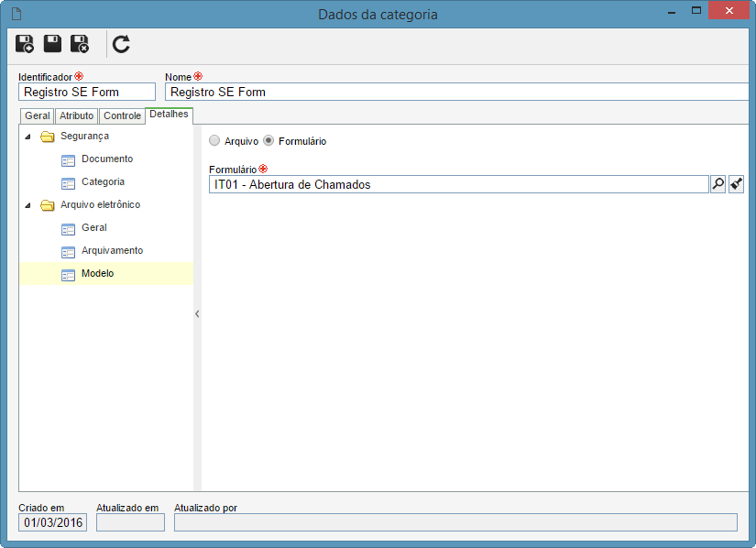Viewport: 756px width, 548px height.
Task: Click the Categoria item icon
Action: click(x=68, y=183)
